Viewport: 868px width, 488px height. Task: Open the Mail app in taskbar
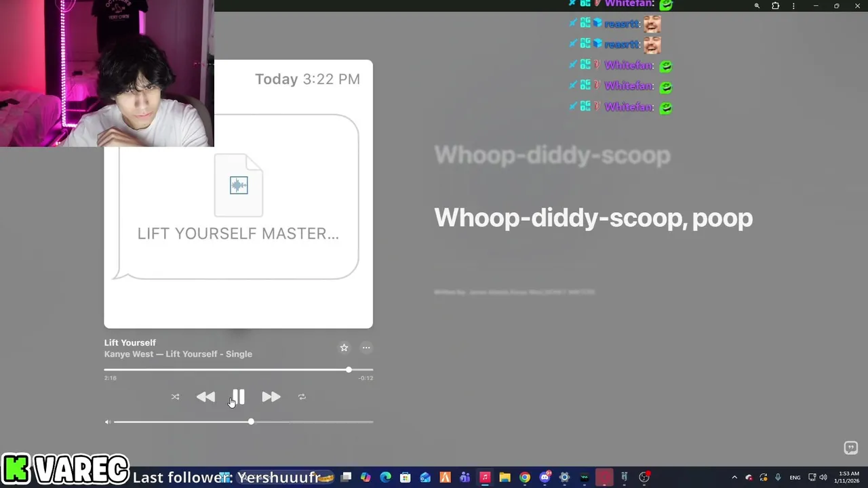click(425, 477)
